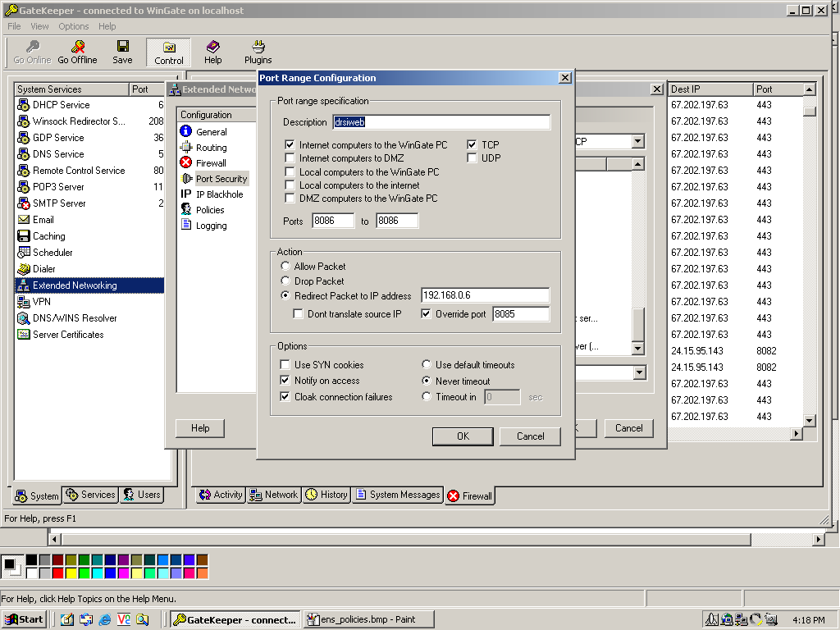Viewport: 840px width, 630px height.
Task: Pick the black color swatch in Paint palette
Action: point(32,559)
